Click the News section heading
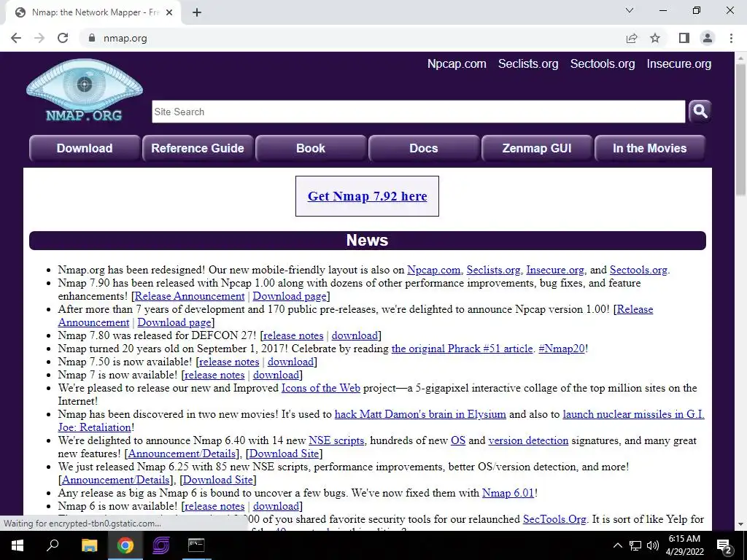Viewport: 747px width, 560px height. click(368, 241)
